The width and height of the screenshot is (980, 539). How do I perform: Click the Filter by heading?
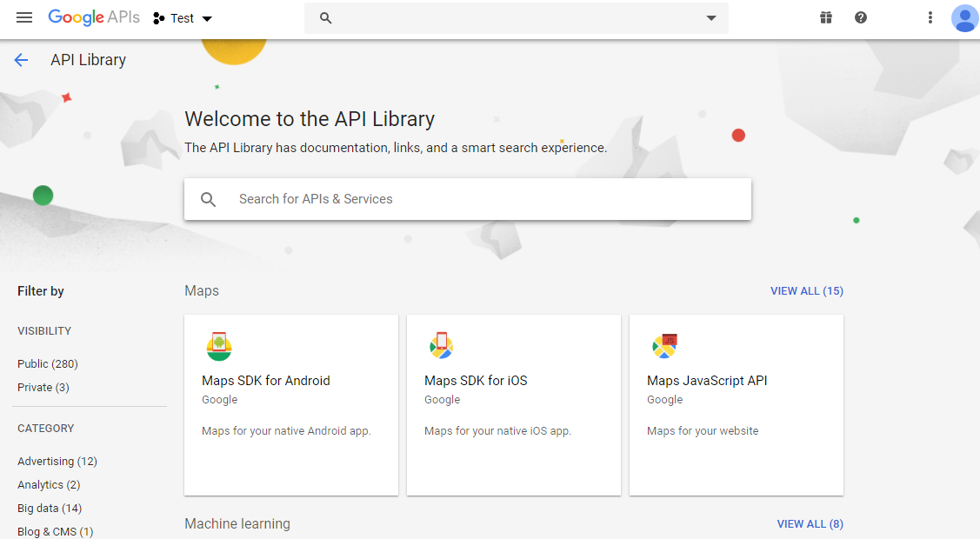41,291
